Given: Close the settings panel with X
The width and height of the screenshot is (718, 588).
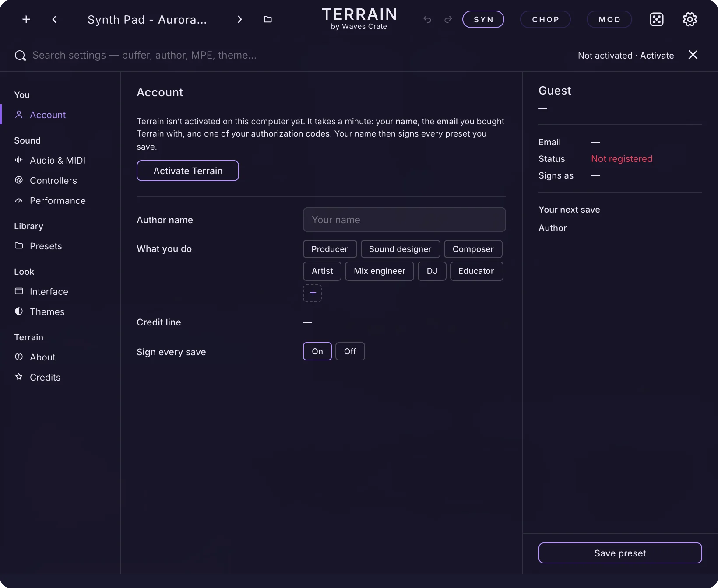Looking at the screenshot, I should [x=693, y=55].
